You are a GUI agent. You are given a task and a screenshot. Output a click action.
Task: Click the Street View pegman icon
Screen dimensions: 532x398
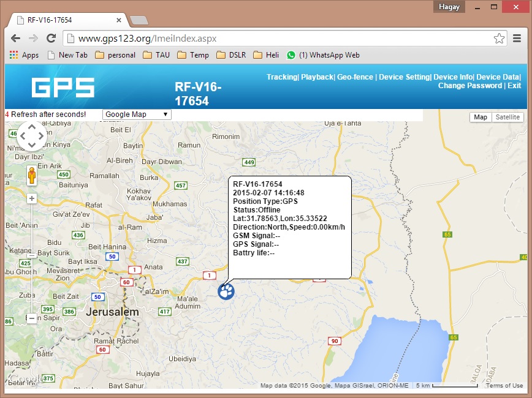[x=32, y=176]
